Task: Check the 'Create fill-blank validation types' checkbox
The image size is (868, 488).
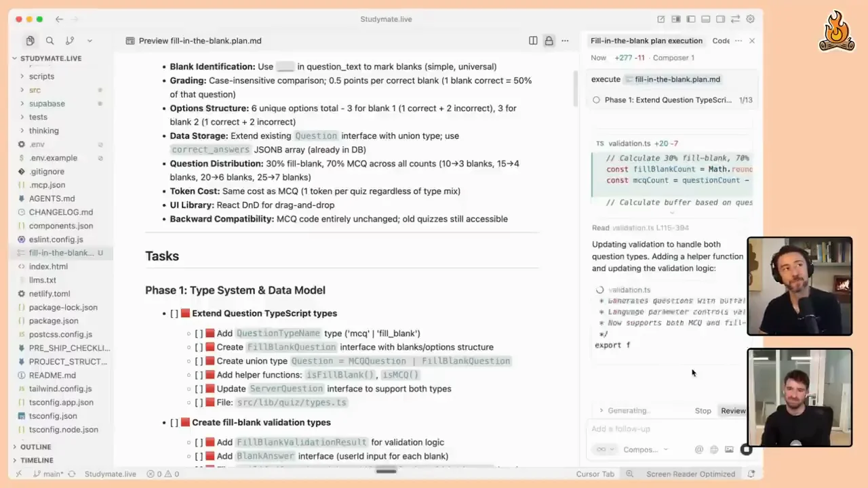Action: click(x=174, y=422)
